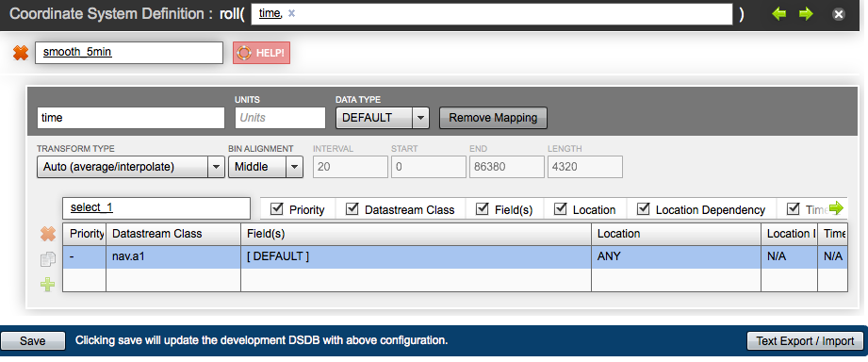Toggle the Field(s) column checkbox

pyautogui.click(x=483, y=208)
